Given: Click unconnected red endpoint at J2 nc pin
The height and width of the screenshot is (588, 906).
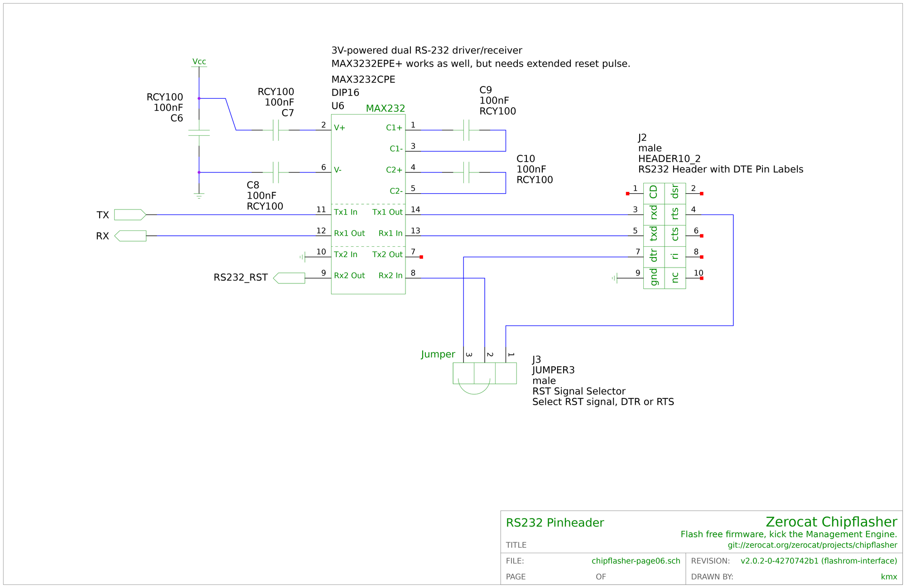Looking at the screenshot, I should click(x=702, y=278).
